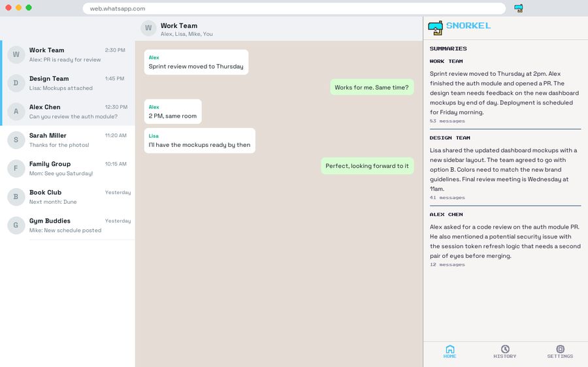Click the 'Alex: PR is ready for review' preview
Viewport: 588px width, 367px height.
click(x=65, y=59)
